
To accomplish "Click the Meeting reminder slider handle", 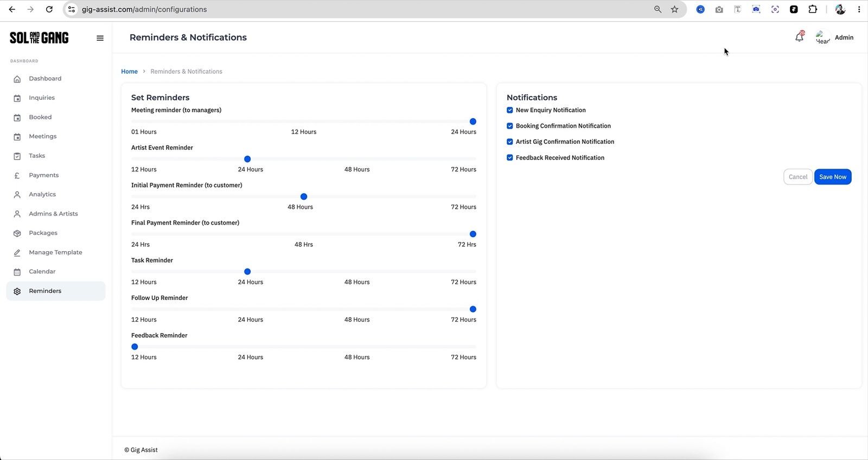I will 473,122.
